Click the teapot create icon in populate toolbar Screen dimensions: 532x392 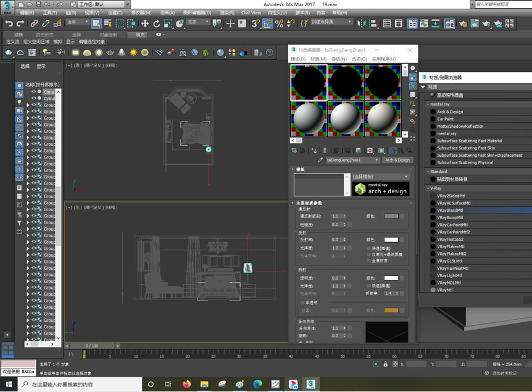tap(9, 52)
